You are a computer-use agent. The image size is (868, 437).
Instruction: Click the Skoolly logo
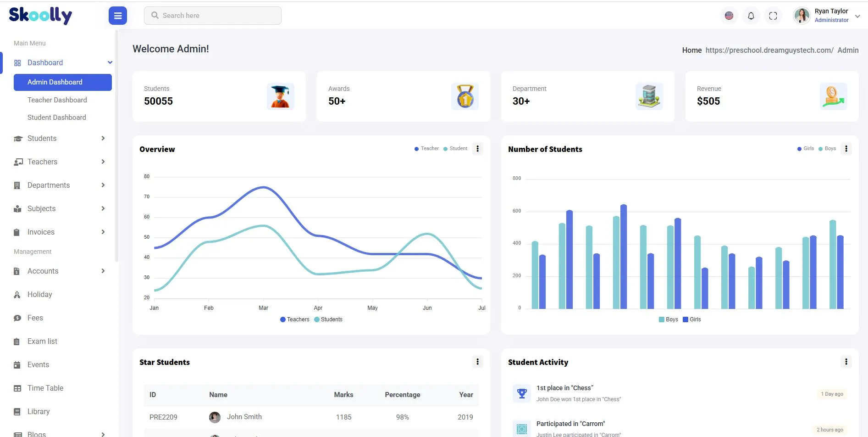[40, 15]
